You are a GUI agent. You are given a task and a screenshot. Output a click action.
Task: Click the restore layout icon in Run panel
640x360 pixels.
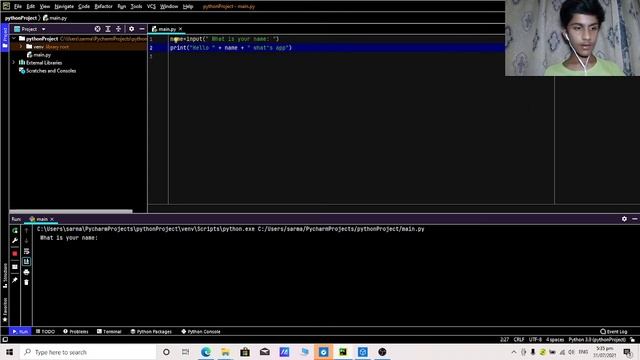15,267
